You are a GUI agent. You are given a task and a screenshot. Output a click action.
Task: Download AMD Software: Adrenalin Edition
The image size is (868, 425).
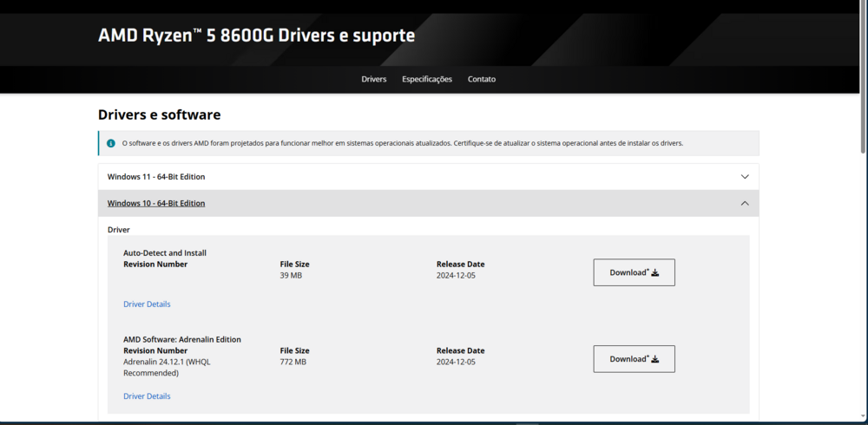(634, 359)
